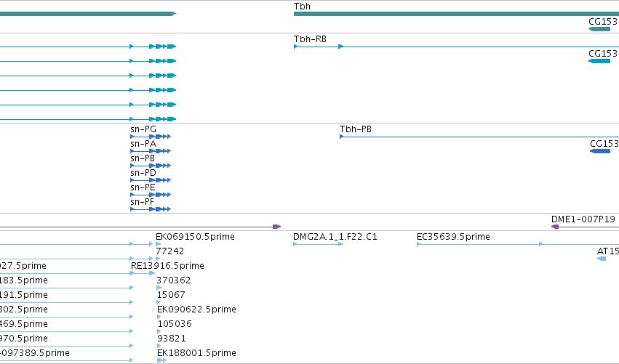Click the 927.5prime EST label
The image size is (619, 364).
click(x=23, y=266)
